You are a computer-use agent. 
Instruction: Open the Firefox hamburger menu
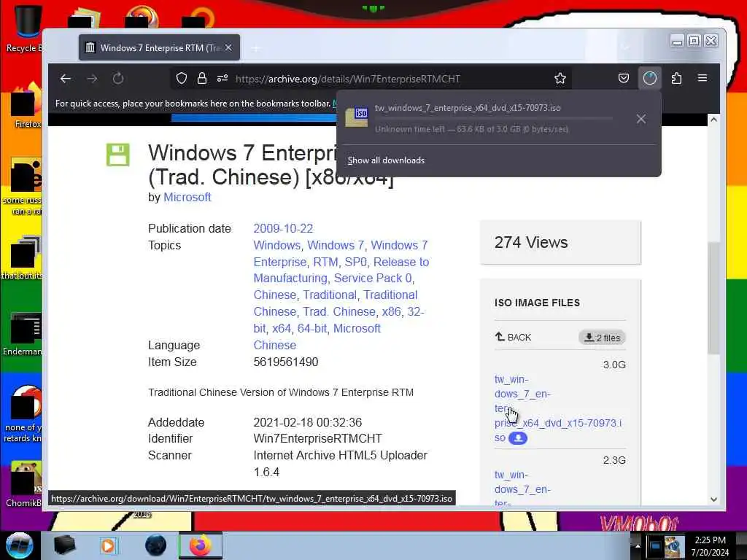703,78
